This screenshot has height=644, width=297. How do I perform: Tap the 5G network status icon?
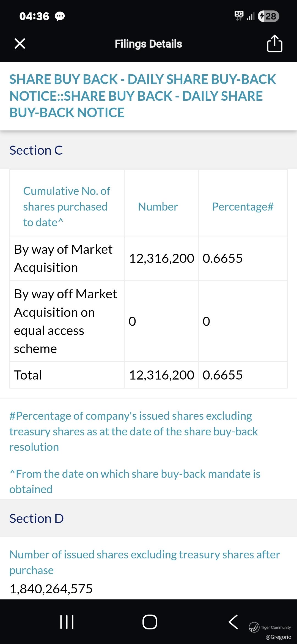coord(239,15)
